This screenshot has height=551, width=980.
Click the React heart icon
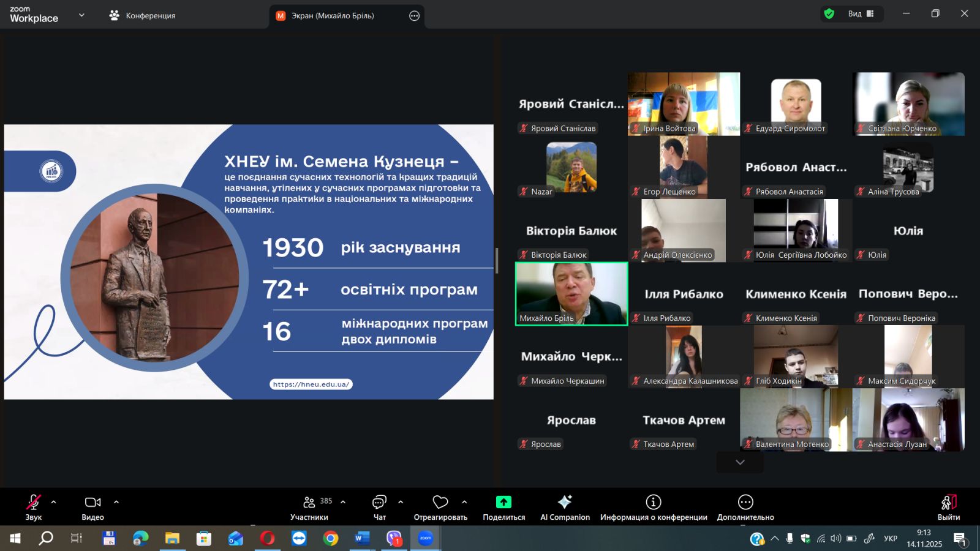440,503
